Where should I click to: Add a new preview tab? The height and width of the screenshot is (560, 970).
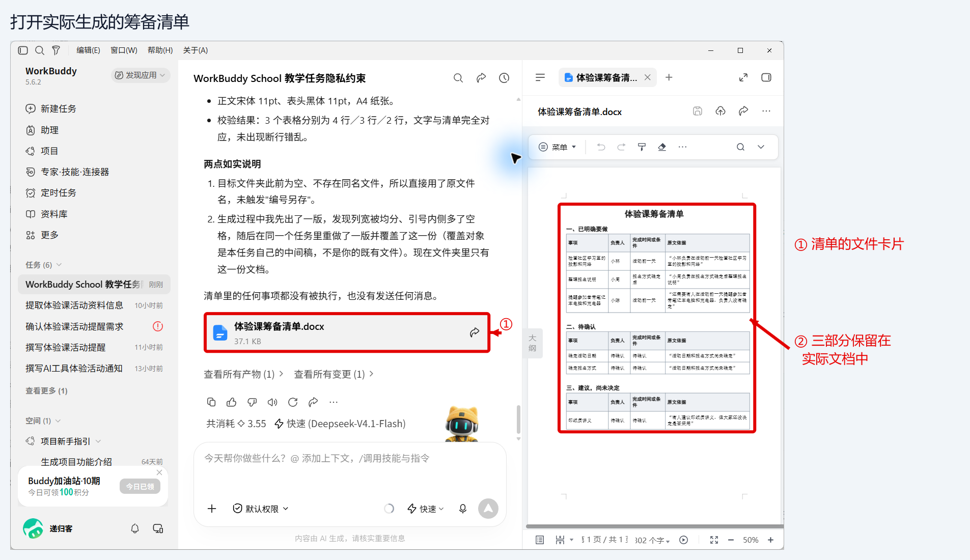coord(669,77)
